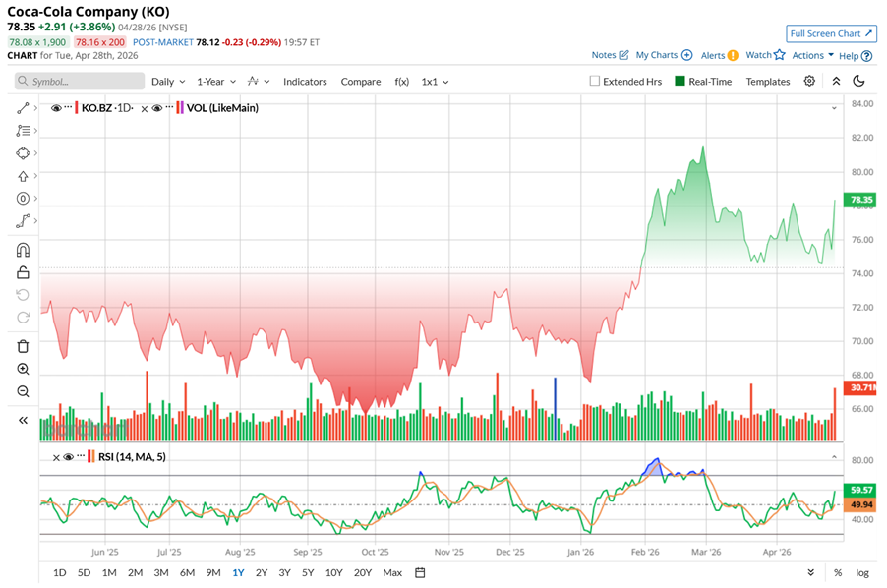Collapse the left drawing toolbar

[23, 420]
